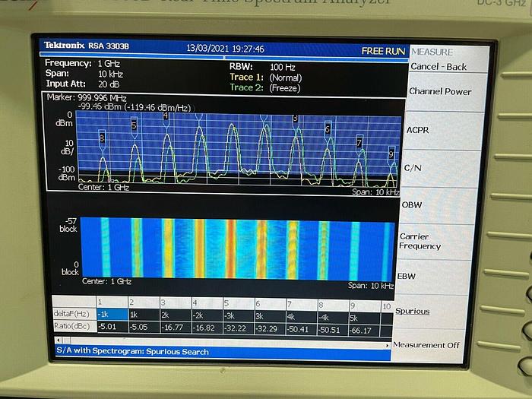Select the Carrier Frequency measurement

(x=420, y=241)
